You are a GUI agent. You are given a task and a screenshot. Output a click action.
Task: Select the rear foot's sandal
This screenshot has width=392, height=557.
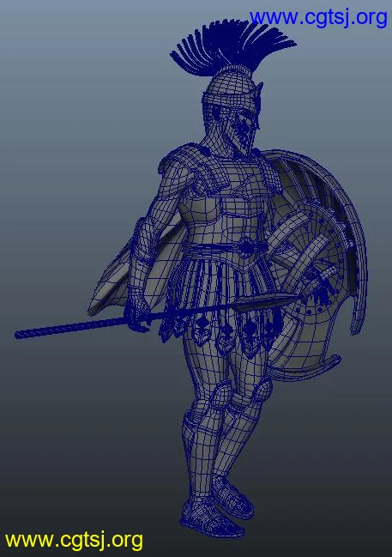pyautogui.click(x=232, y=495)
